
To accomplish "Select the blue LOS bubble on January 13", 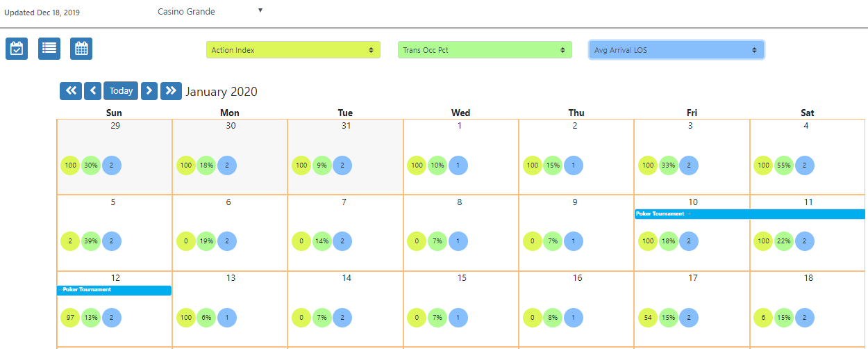I will [227, 317].
